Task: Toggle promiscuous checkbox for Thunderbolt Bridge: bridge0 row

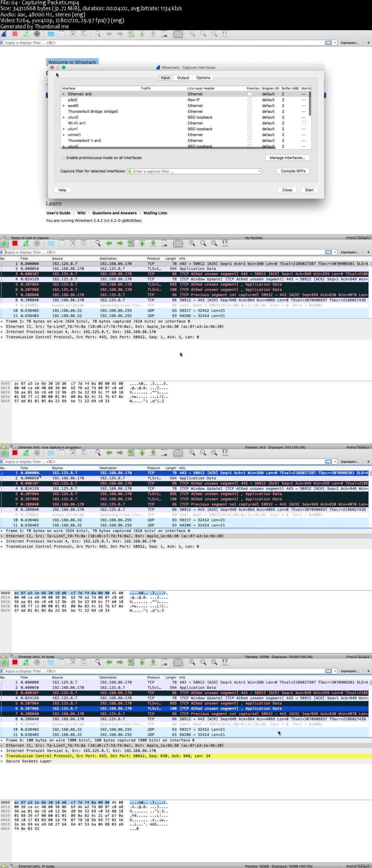Action: point(250,111)
